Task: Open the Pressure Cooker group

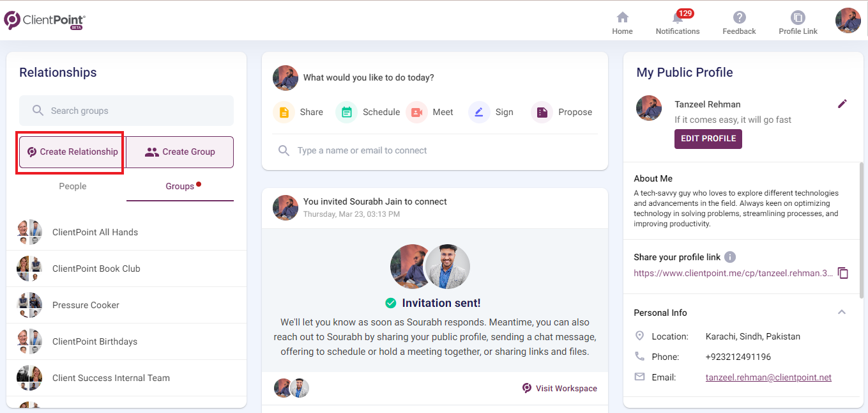Action: [x=126, y=305]
